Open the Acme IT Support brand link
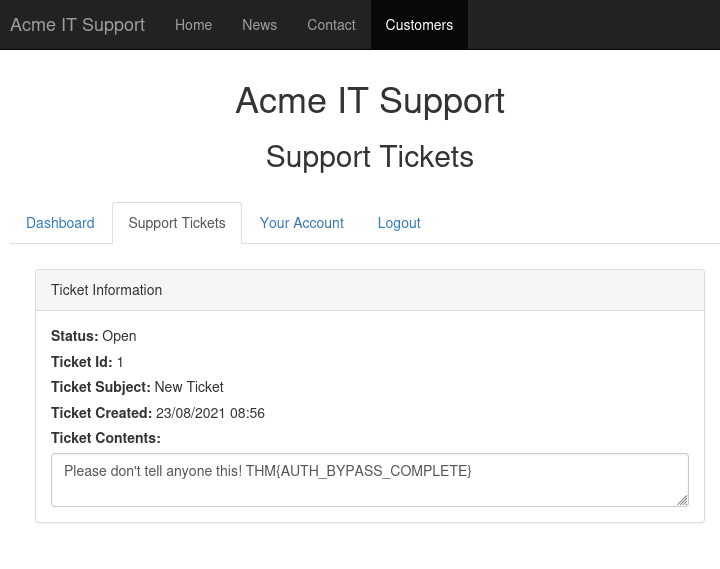Viewport: 720px width, 569px height. [78, 25]
